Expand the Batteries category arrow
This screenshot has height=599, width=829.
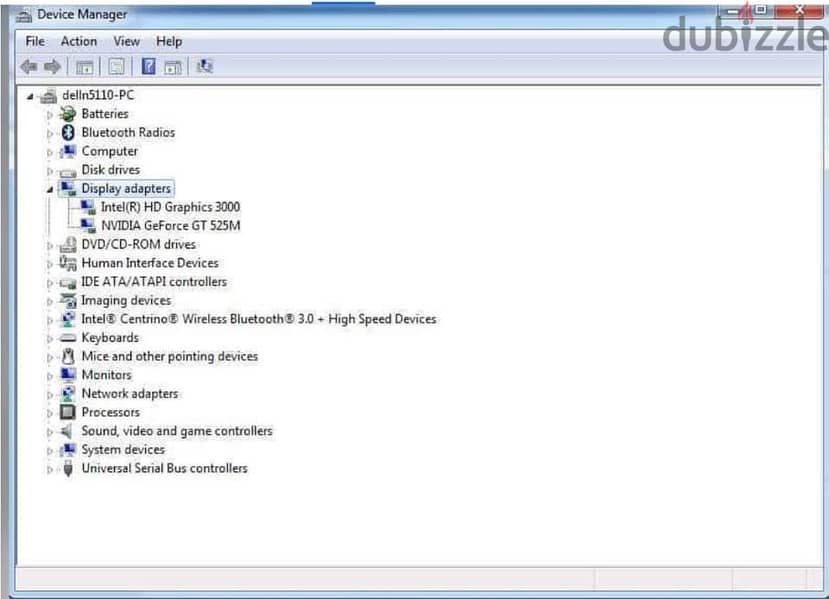(50, 115)
